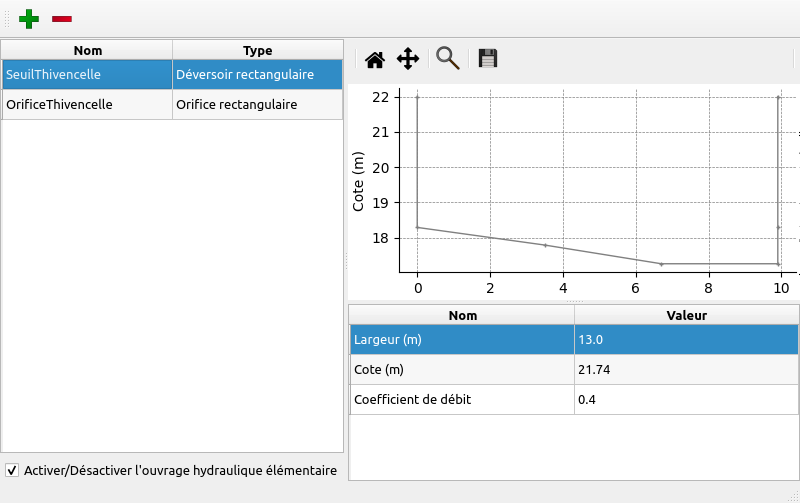This screenshot has height=503, width=800.
Task: Open type cell Orifice rectangulaire
Action: pos(257,104)
